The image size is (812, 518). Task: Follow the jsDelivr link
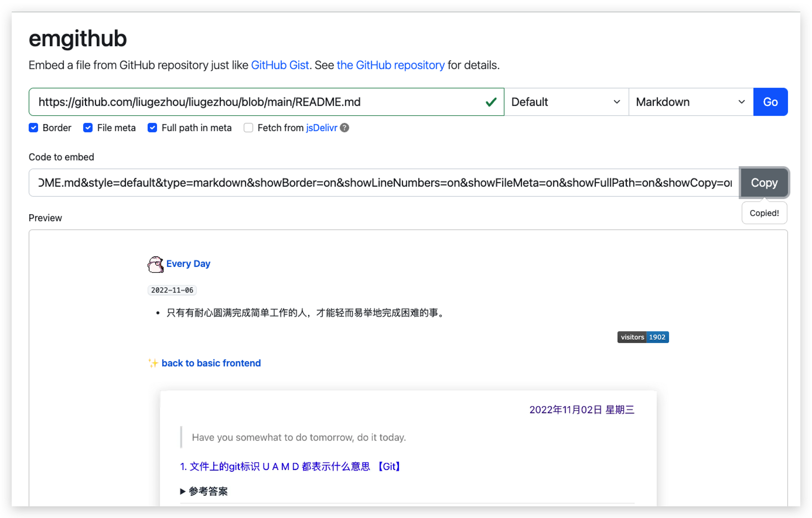(322, 128)
